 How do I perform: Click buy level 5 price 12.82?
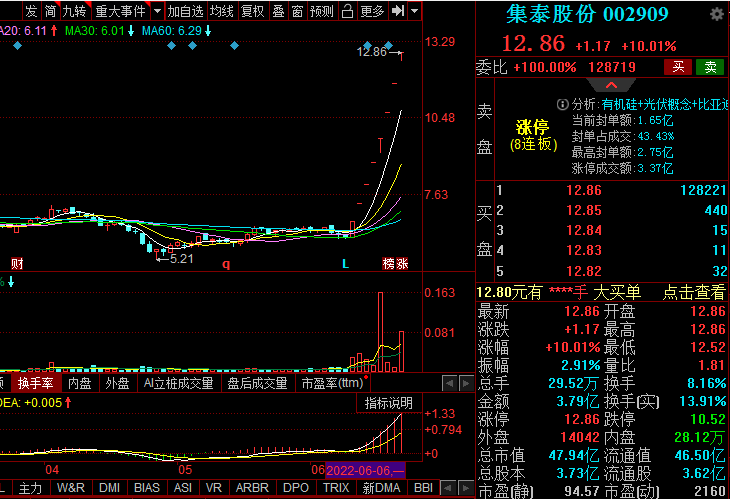tap(584, 271)
